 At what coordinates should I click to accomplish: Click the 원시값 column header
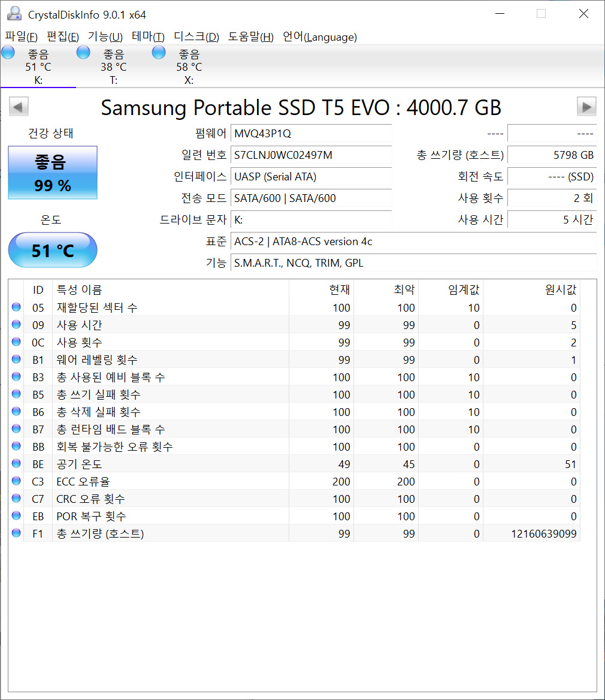tap(531, 289)
